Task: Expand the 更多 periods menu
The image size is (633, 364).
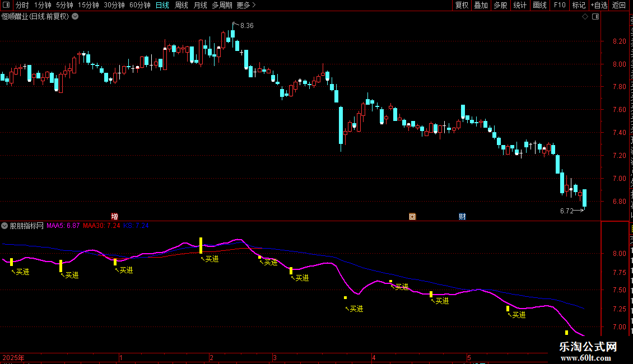Action: tap(246, 5)
